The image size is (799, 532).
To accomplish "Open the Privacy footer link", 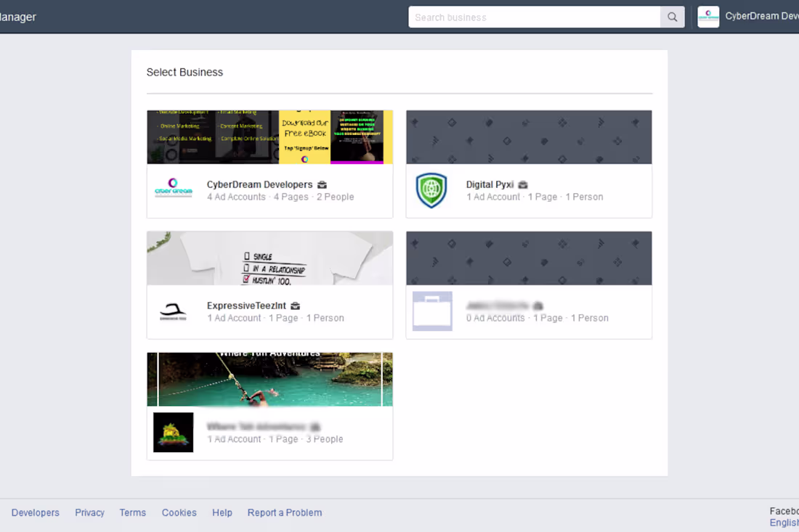I will (x=89, y=512).
